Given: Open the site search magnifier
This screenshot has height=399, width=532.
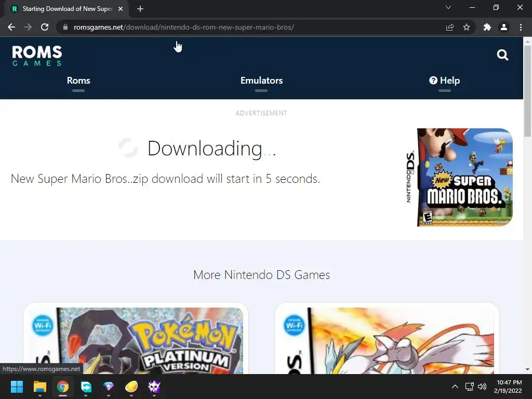Looking at the screenshot, I should (502, 55).
